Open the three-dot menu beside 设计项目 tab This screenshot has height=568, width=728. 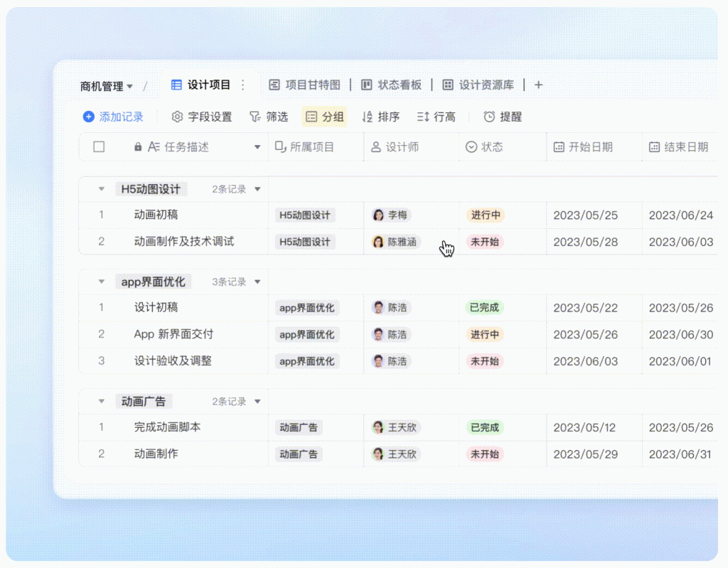(x=242, y=85)
